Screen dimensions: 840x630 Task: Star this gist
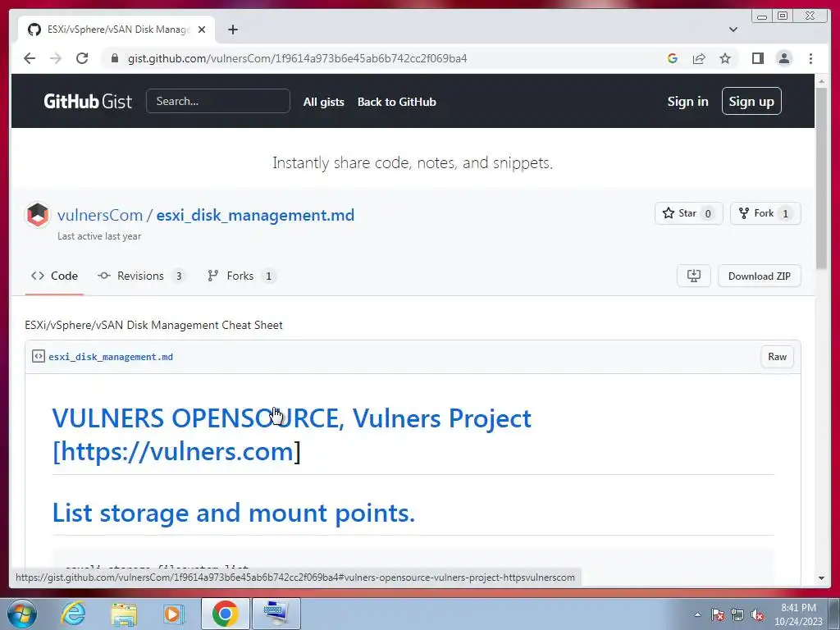point(688,213)
